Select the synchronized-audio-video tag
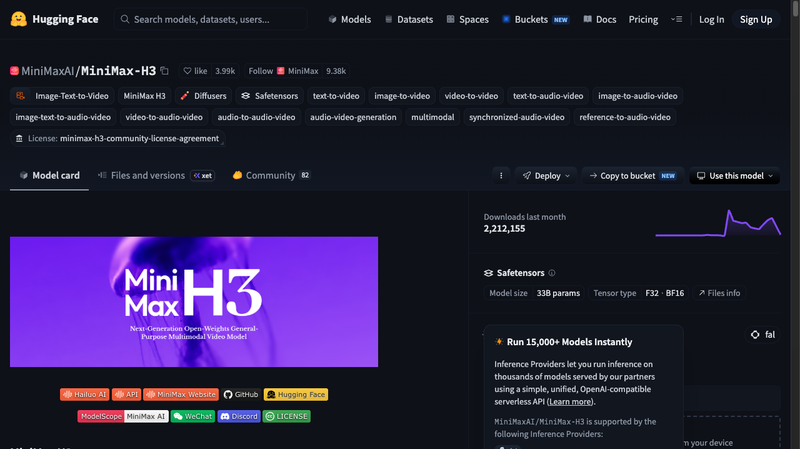The image size is (800, 449). click(x=517, y=117)
